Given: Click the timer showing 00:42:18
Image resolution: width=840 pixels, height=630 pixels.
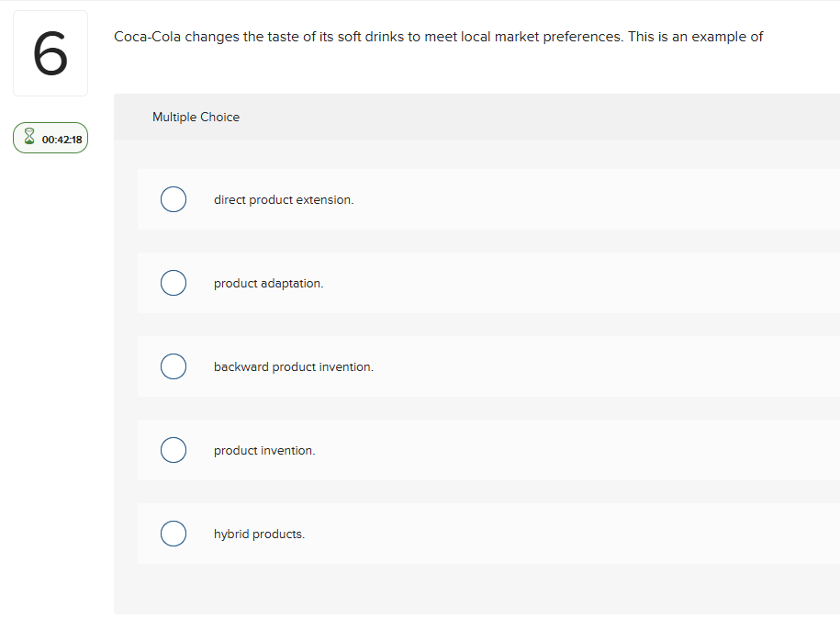Looking at the screenshot, I should pyautogui.click(x=59, y=138).
